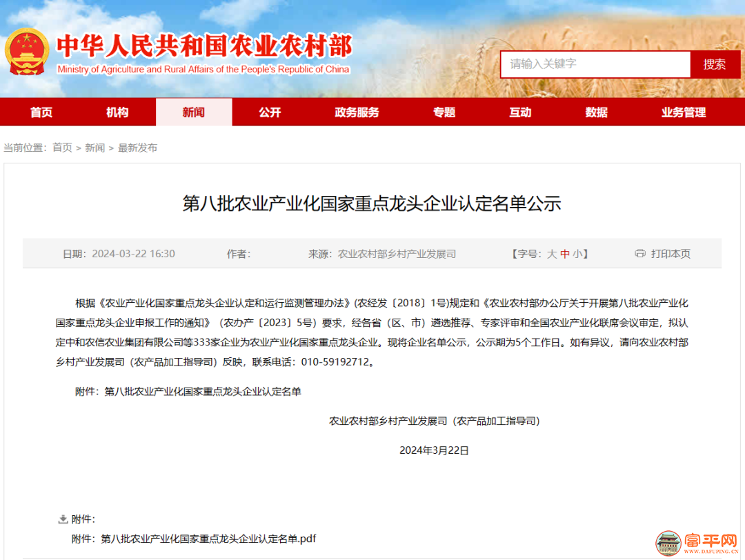Open the 首页 navigation menu
The height and width of the screenshot is (560, 745).
(x=41, y=112)
